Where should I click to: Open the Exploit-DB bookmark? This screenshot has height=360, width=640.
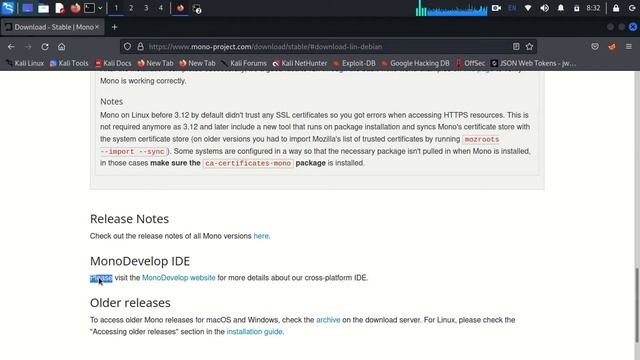(x=354, y=63)
